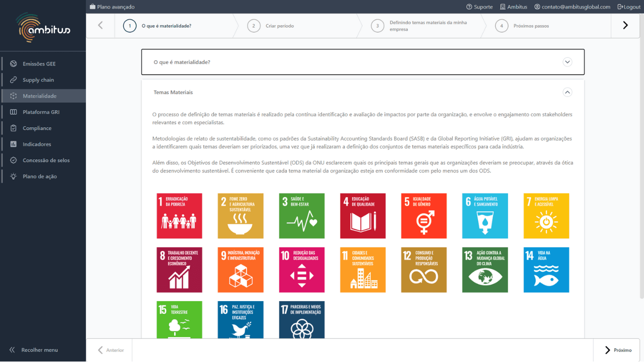Viewport: 644px width, 362px height.
Task: Click the O que é materialidade? accordion header
Action: 363,62
